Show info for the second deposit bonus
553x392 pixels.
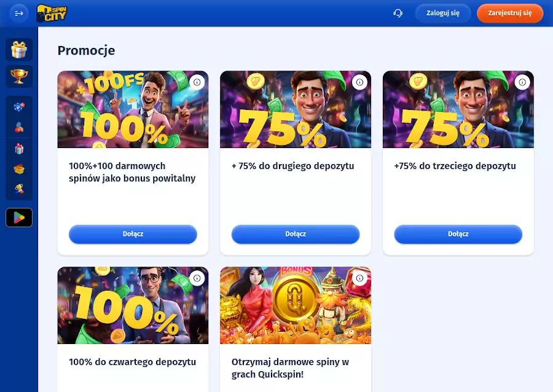[x=359, y=82]
